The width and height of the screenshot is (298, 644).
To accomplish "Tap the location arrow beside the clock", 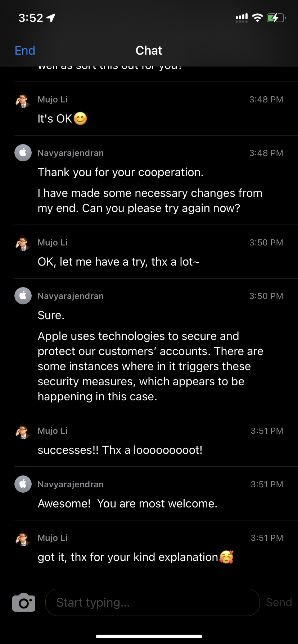I will click(51, 18).
